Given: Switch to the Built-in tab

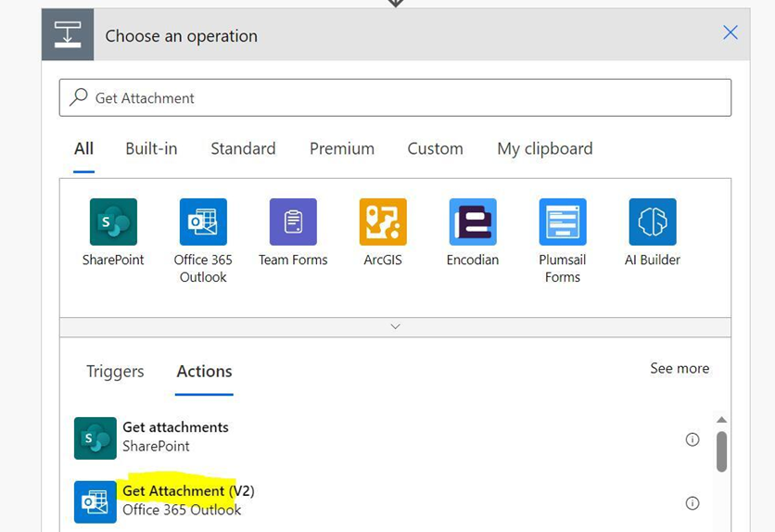Looking at the screenshot, I should click(151, 148).
